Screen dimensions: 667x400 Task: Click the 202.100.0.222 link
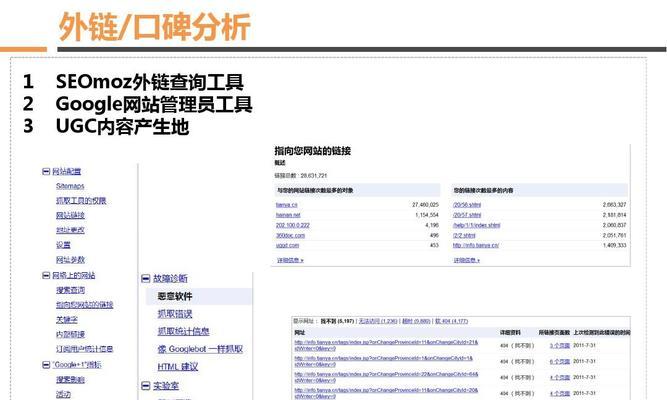[x=293, y=225]
